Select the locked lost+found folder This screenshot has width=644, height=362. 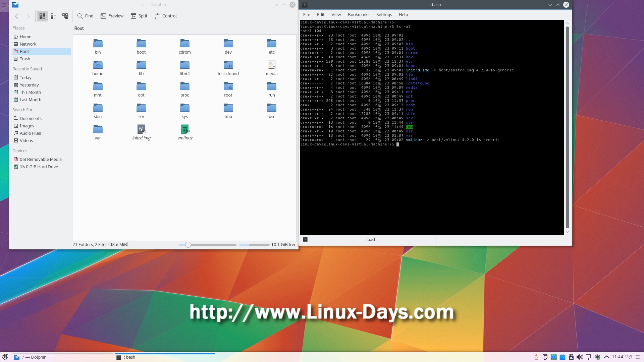point(228,65)
